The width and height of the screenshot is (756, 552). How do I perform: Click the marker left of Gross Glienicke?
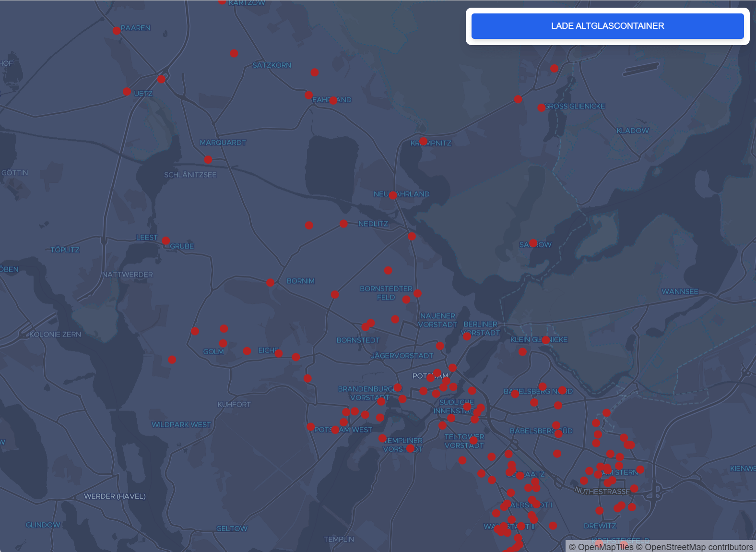click(x=541, y=108)
